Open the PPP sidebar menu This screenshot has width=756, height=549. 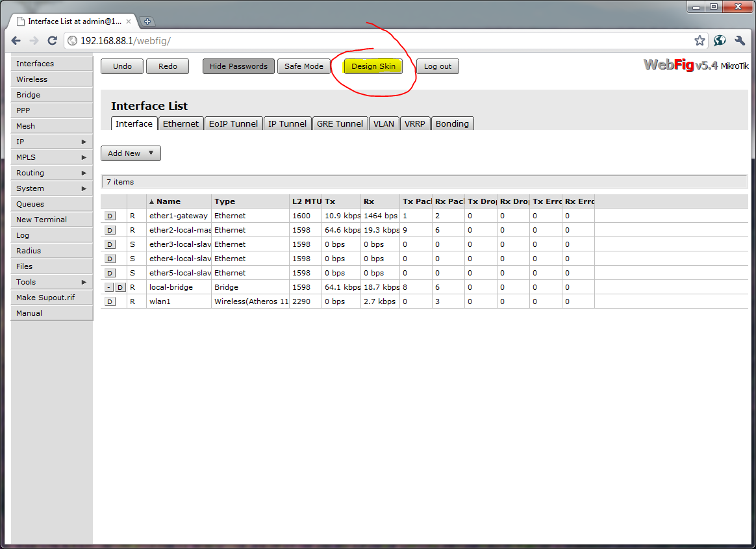pyautogui.click(x=51, y=110)
